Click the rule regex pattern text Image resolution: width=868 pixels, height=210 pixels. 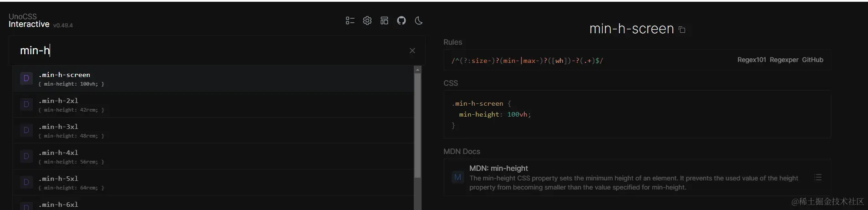pos(527,60)
